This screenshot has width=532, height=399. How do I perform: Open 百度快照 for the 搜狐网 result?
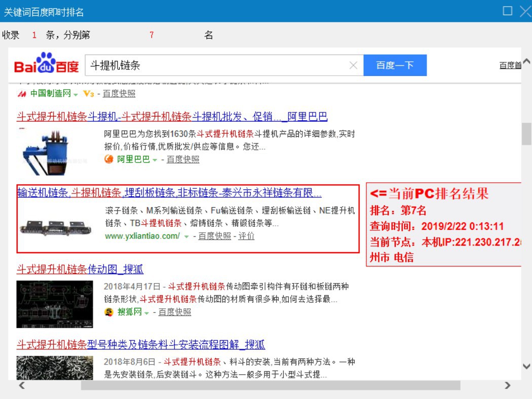tap(175, 312)
